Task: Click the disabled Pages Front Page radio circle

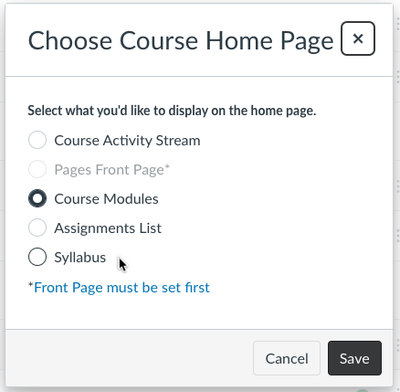Action: pos(37,169)
